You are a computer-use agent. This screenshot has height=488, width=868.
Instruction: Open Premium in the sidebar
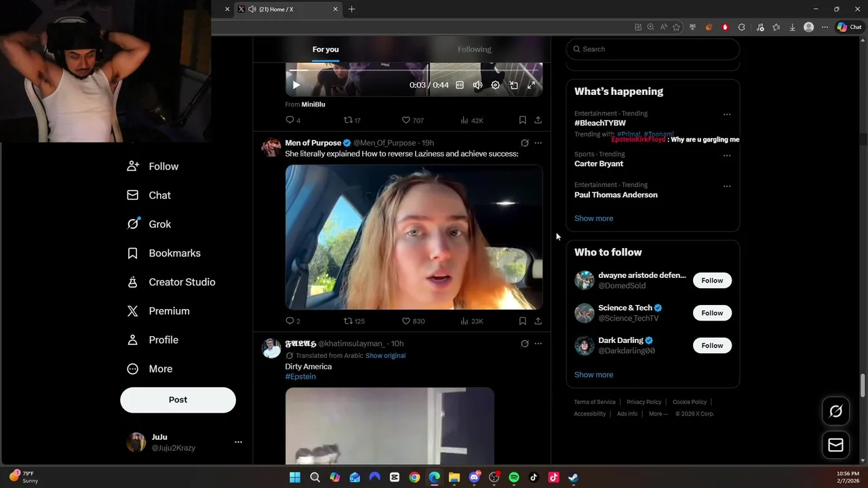(158, 311)
